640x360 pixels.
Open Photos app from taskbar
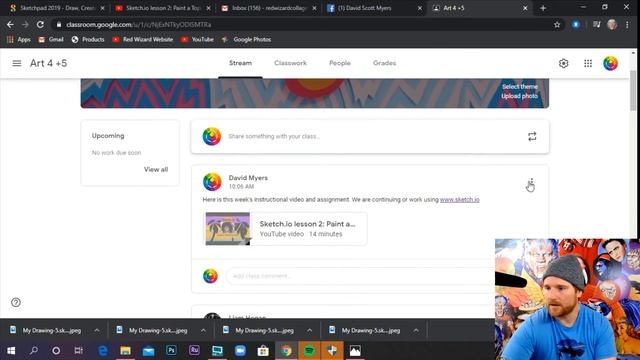(x=355, y=351)
